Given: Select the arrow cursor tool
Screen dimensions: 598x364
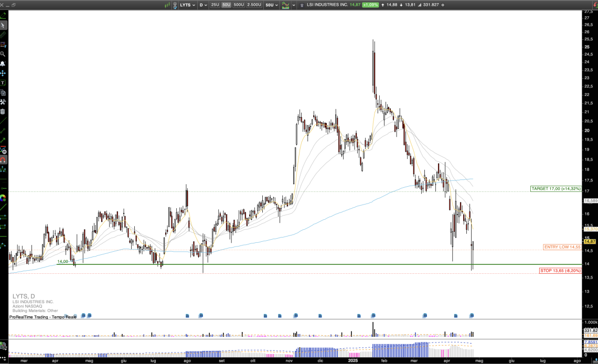Looking at the screenshot, I should (3, 25).
